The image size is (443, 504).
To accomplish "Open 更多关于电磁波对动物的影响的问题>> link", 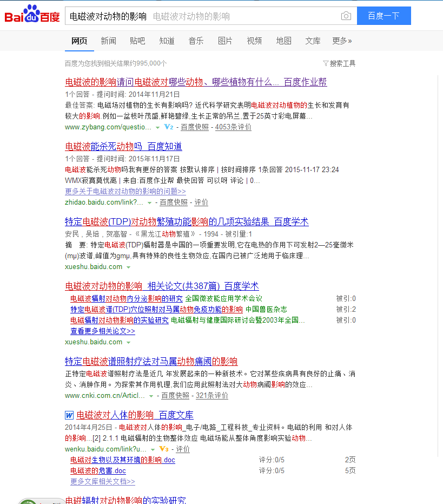I will pos(125,191).
